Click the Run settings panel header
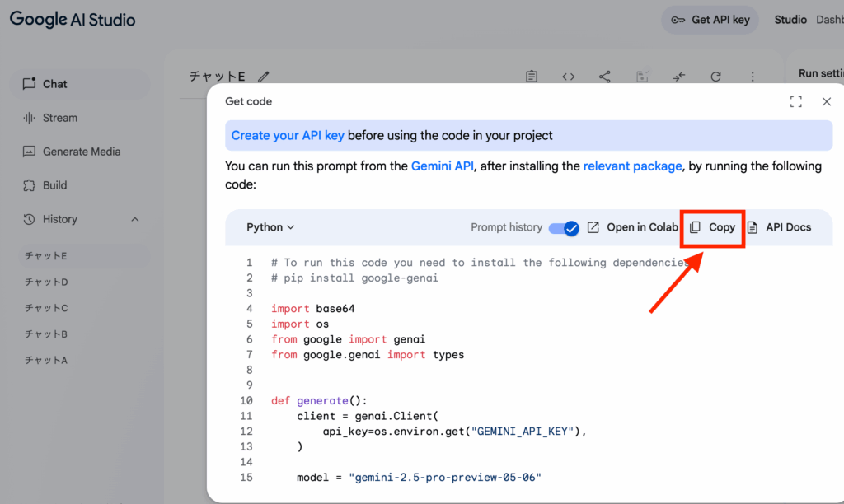This screenshot has width=844, height=504. (820, 73)
